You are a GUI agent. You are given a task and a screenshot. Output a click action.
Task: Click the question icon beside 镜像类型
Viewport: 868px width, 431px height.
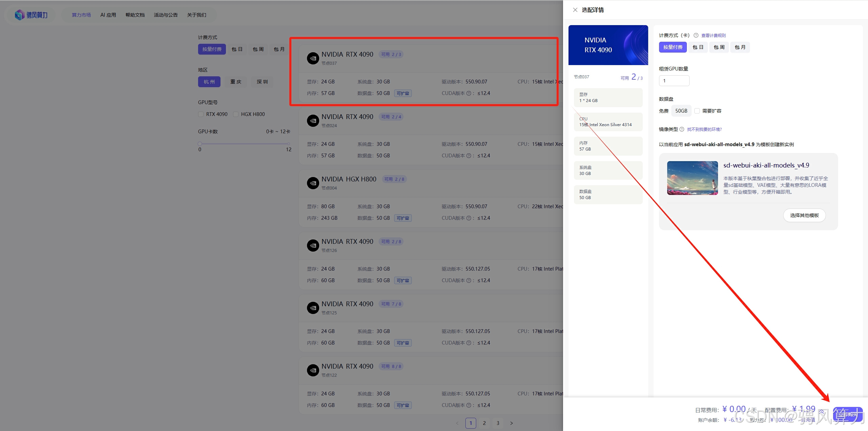681,129
